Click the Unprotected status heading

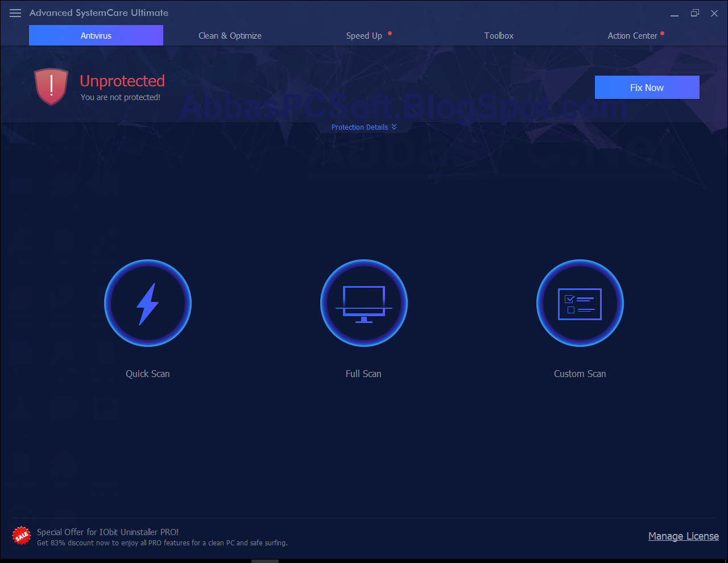point(122,81)
